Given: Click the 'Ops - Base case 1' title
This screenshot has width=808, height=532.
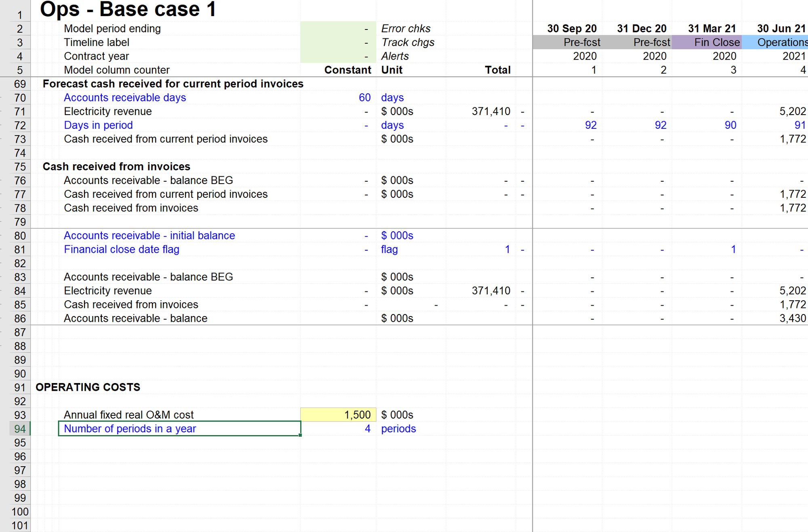Looking at the screenshot, I should [x=128, y=9].
